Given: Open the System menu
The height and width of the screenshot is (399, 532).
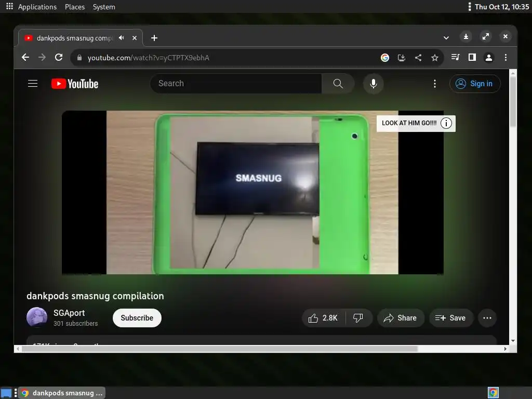Looking at the screenshot, I should pos(104,7).
